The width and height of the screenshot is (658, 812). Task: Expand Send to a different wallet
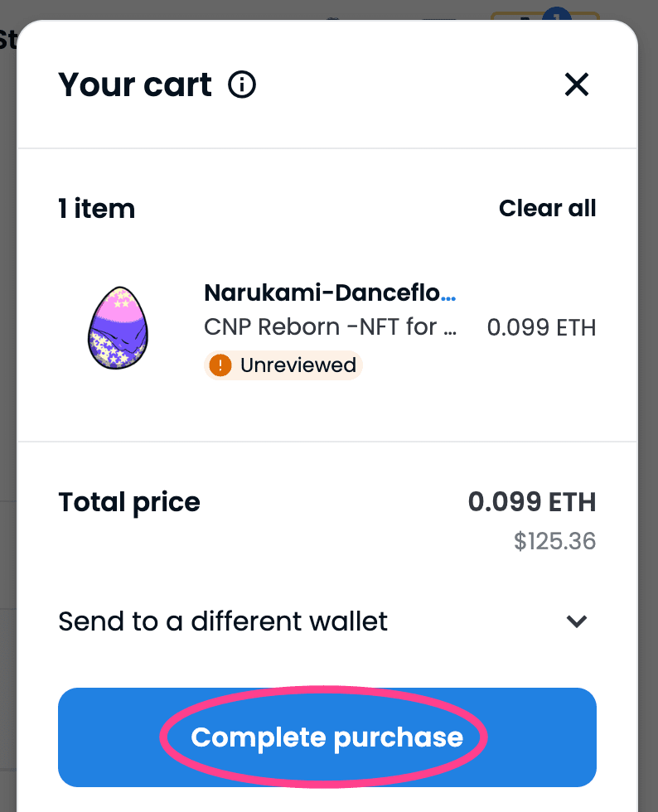(x=223, y=621)
